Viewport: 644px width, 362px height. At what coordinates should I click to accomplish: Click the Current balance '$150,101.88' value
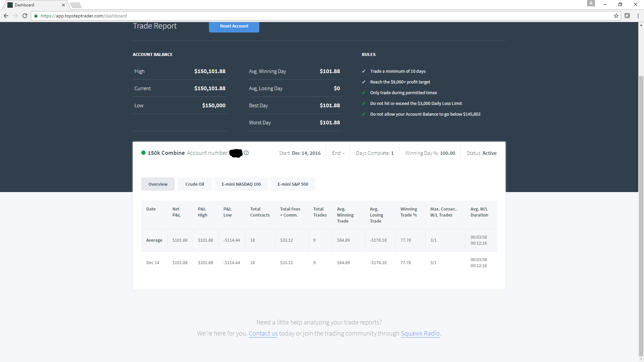coord(210,88)
